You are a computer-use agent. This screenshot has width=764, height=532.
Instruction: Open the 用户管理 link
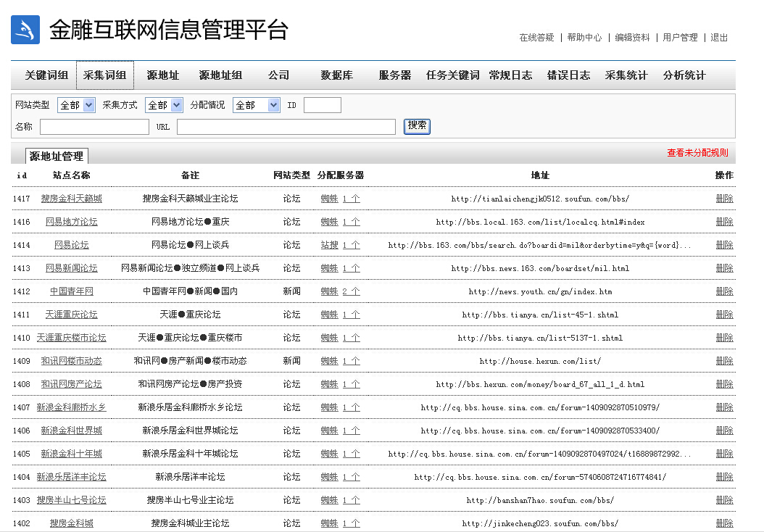(x=680, y=38)
